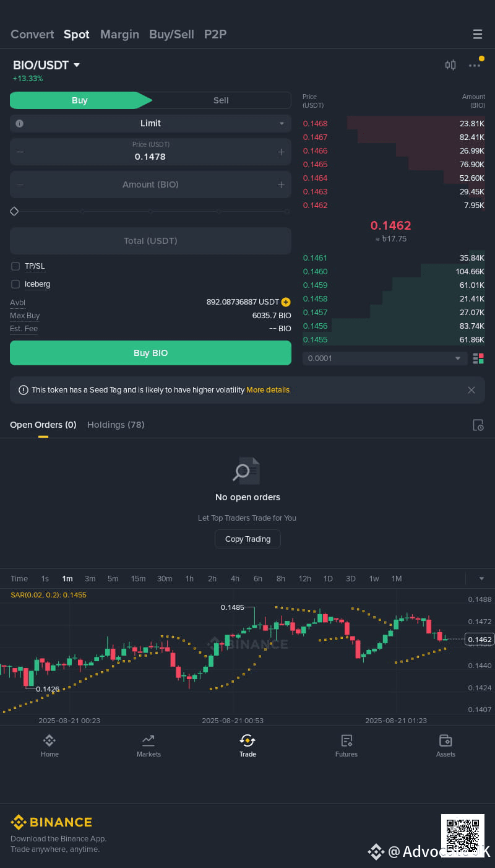This screenshot has width=495, height=868.
Task: Open the 0.0001 price precision dropdown
Action: pyautogui.click(x=385, y=358)
